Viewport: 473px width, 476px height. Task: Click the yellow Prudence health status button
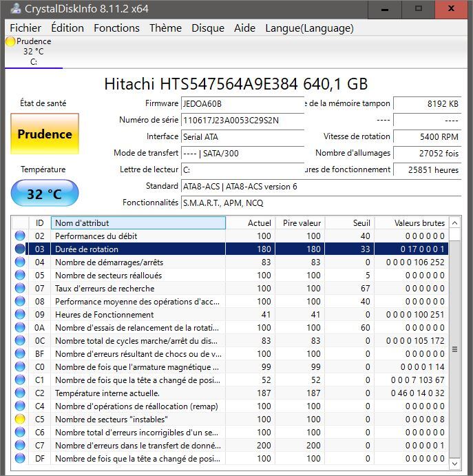coord(45,134)
